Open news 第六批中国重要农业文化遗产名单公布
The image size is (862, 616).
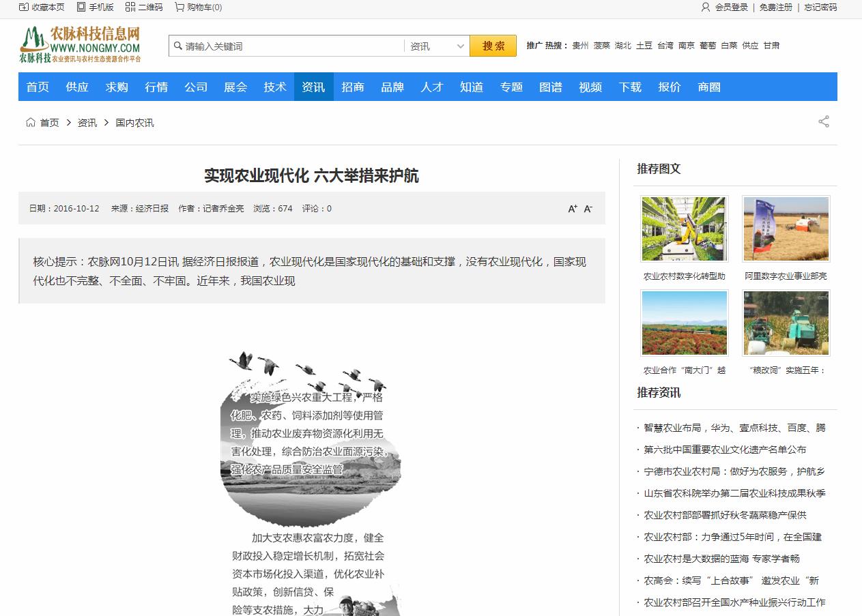(x=725, y=450)
